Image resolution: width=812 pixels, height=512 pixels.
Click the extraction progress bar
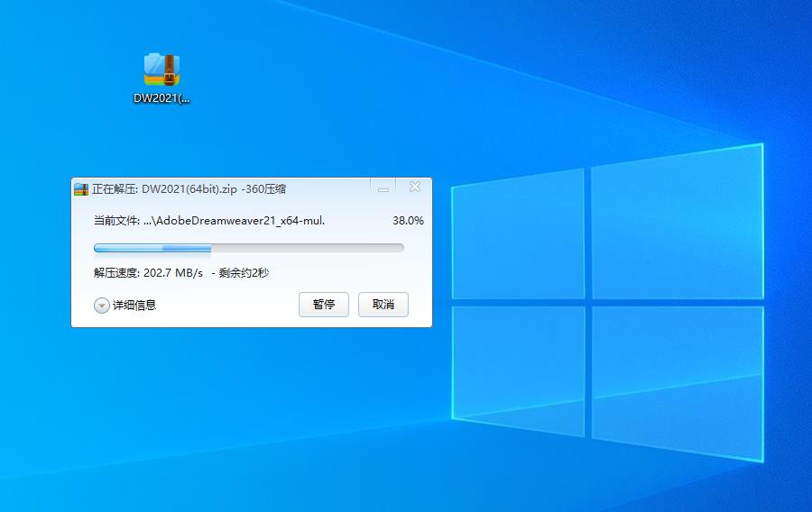click(249, 248)
